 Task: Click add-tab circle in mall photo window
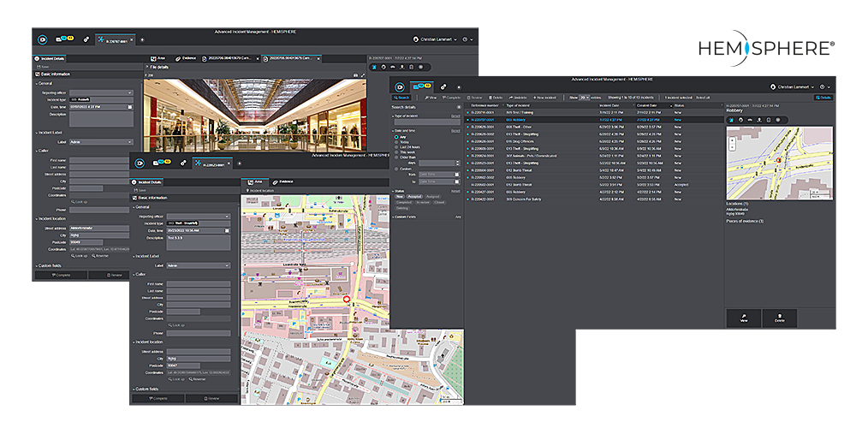142,40
